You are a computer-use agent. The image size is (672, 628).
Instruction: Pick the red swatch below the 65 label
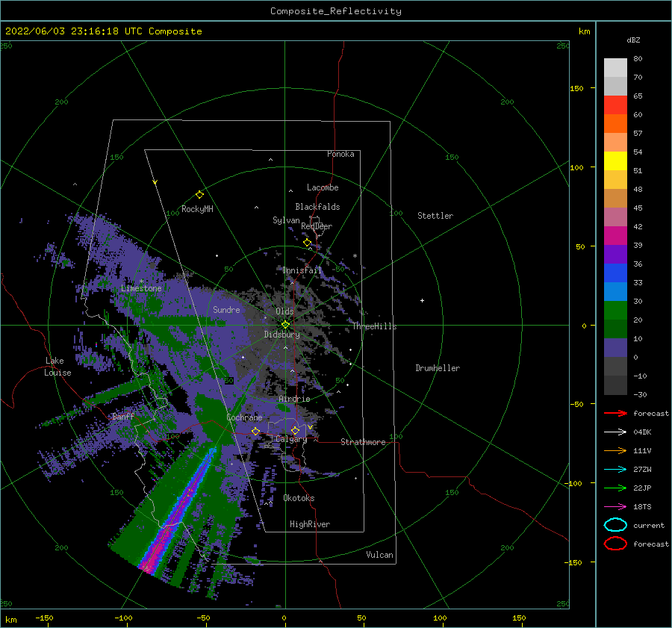click(615, 105)
